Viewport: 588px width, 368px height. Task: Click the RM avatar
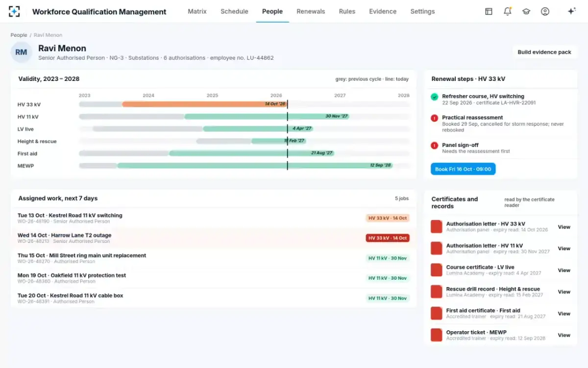coord(21,52)
